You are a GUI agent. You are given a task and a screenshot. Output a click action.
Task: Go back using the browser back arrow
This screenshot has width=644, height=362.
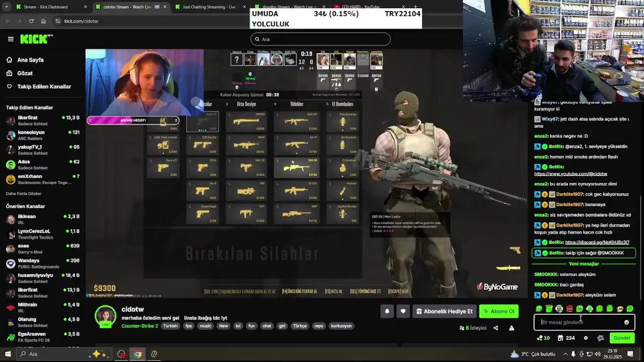[x=8, y=21]
